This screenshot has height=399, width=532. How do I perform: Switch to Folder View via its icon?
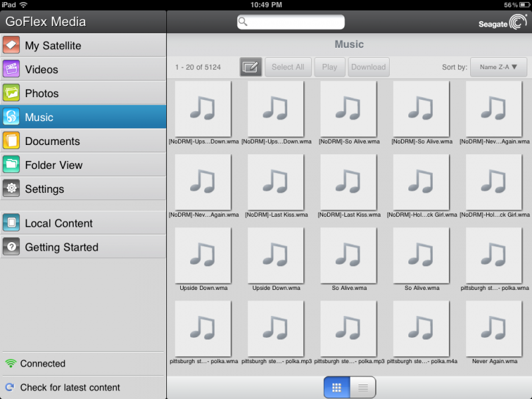(11, 165)
